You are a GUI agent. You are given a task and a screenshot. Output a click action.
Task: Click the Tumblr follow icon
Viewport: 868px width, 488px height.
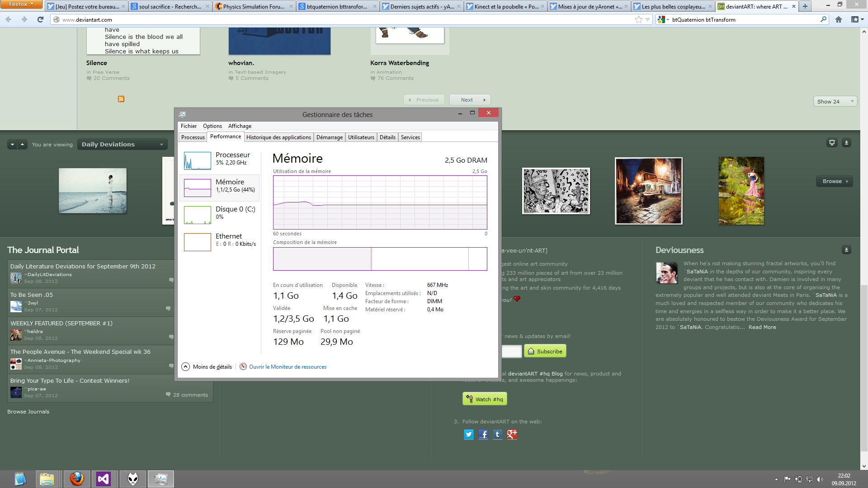497,434
